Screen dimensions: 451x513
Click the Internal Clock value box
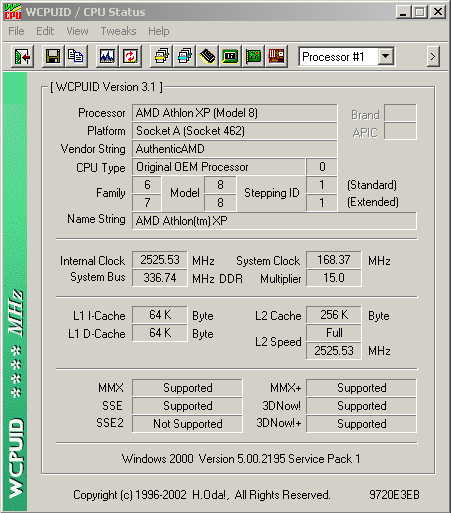160,260
